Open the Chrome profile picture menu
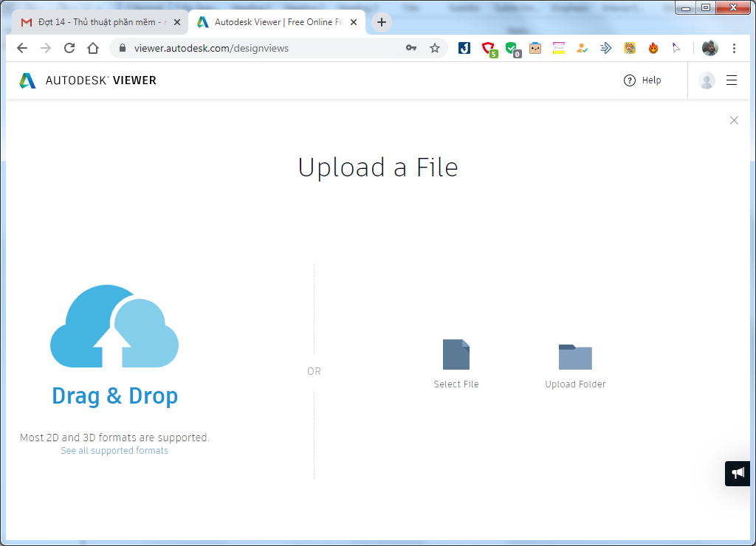Image resolution: width=756 pixels, height=546 pixels. [709, 48]
